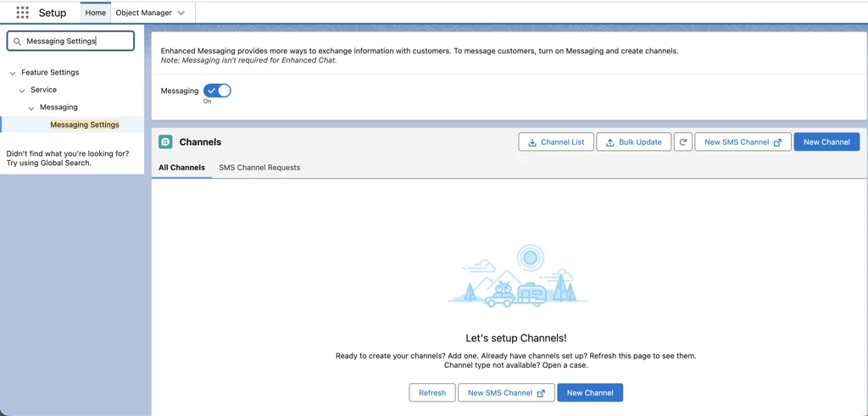868x416 pixels.
Task: Click the blue New Channel header button
Action: tap(826, 142)
